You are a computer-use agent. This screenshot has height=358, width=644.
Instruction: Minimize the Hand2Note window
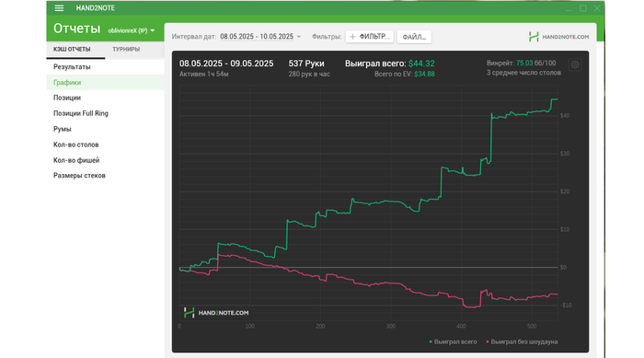[x=569, y=8]
